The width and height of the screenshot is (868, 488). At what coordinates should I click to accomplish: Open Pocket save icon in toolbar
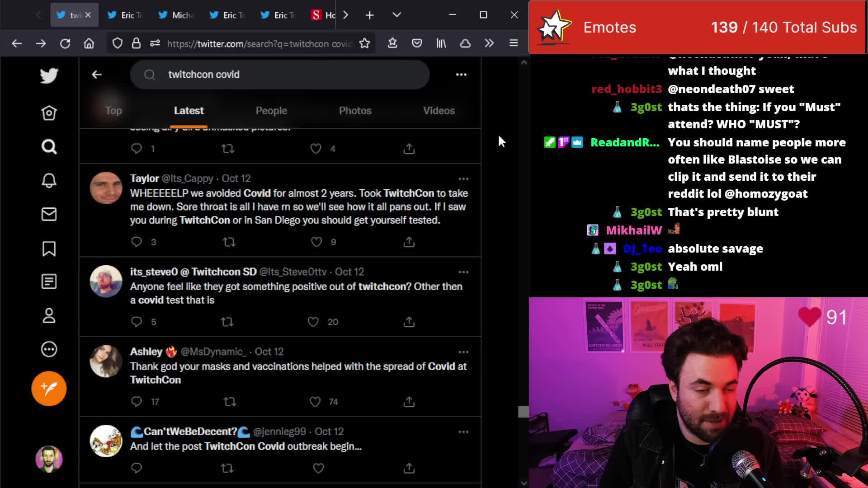click(x=417, y=43)
